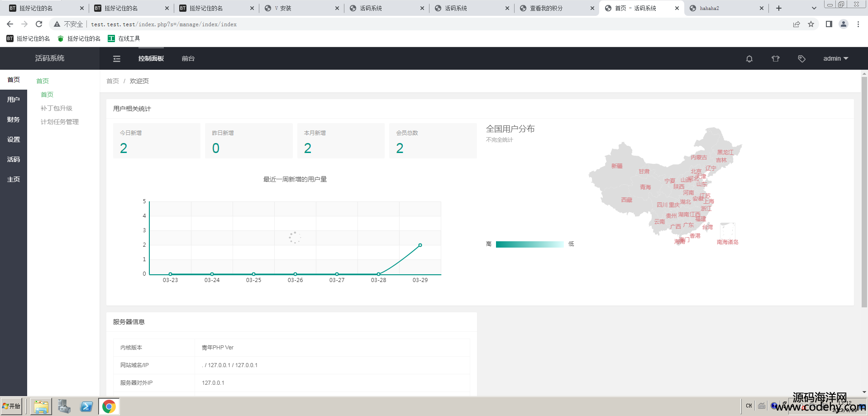
Task: Click the 黑龙江 label on the map
Action: point(725,153)
